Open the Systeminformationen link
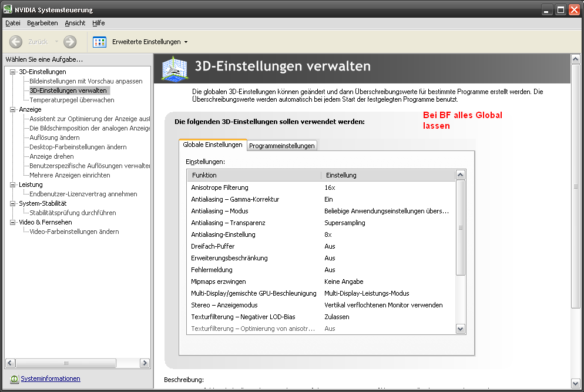Screen dimensions: 584x392 (x=51, y=378)
